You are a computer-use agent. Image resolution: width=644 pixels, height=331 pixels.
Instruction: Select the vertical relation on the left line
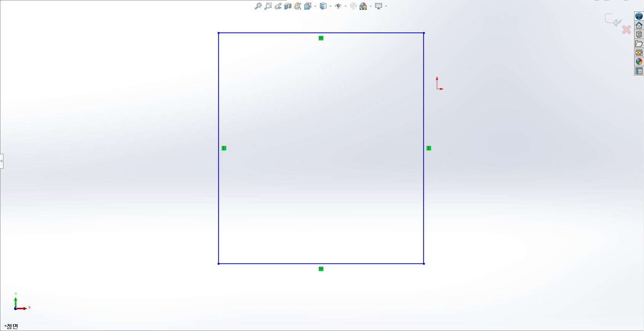[x=224, y=148]
